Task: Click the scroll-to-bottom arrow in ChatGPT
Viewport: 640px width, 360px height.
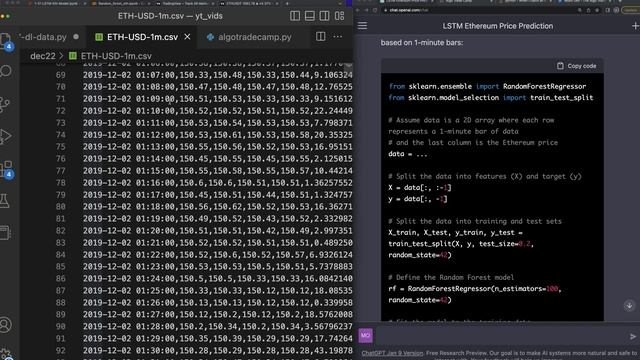Action: click(629, 305)
